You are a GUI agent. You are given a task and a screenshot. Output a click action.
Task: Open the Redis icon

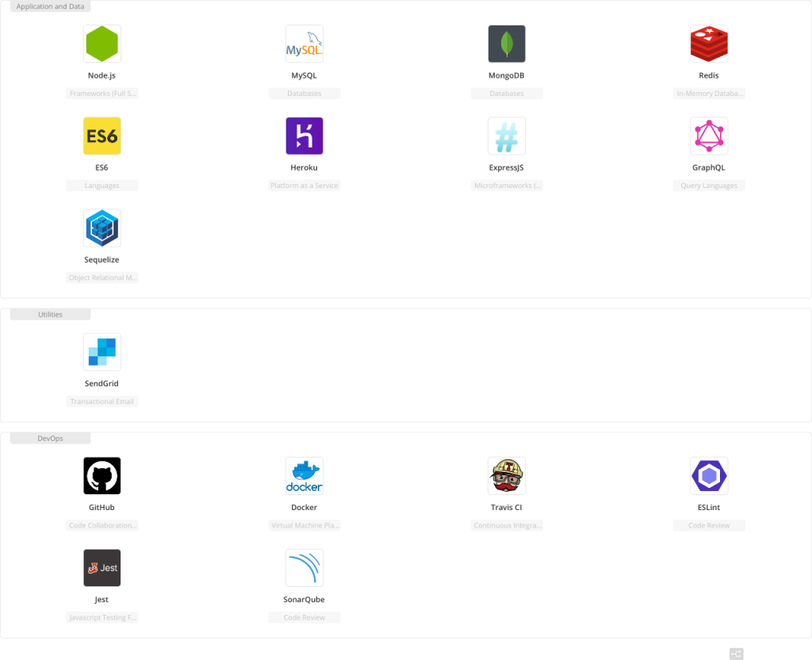(708, 44)
